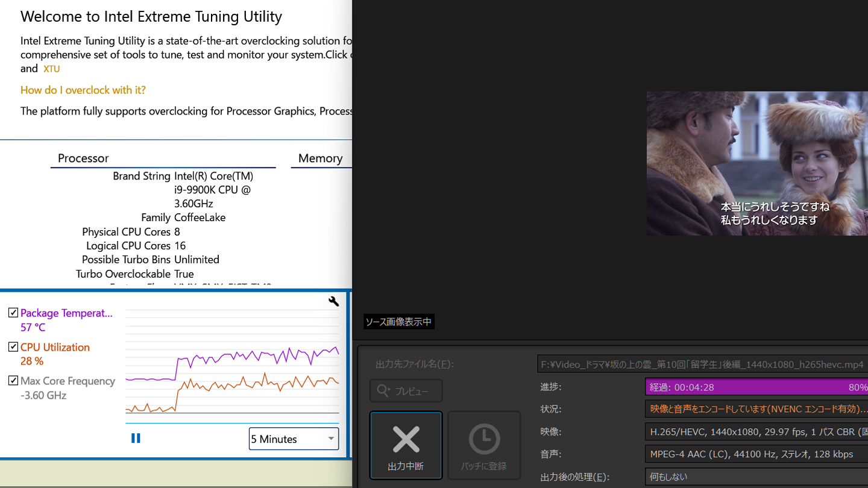Click the ソース画像表示中 label
The width and height of the screenshot is (868, 488).
click(x=399, y=322)
